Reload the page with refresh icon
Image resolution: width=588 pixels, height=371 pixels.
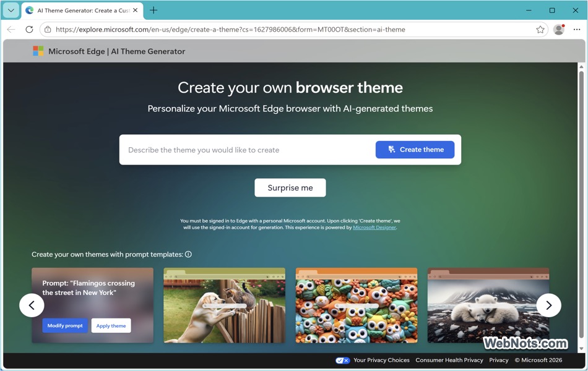(29, 29)
